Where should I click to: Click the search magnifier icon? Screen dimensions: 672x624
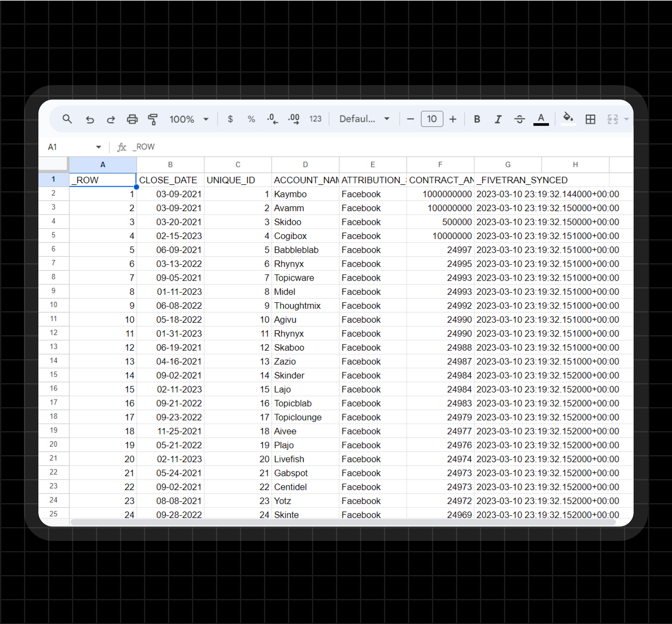67,119
